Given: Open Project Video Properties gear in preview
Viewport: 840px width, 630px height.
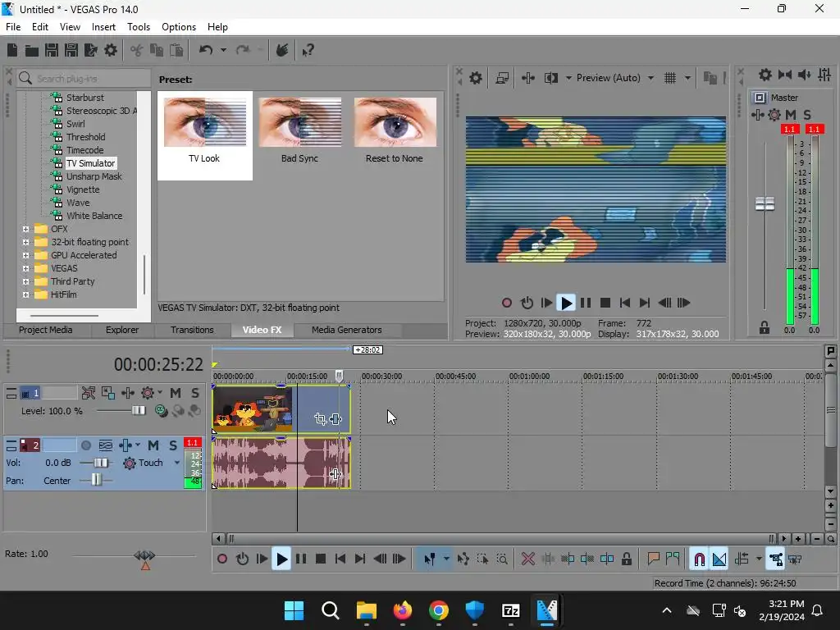Looking at the screenshot, I should pos(475,78).
